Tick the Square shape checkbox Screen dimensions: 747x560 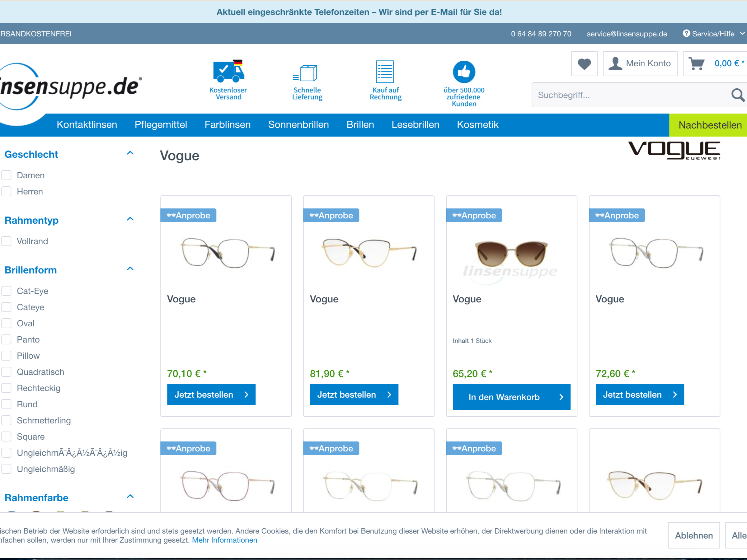(x=7, y=436)
